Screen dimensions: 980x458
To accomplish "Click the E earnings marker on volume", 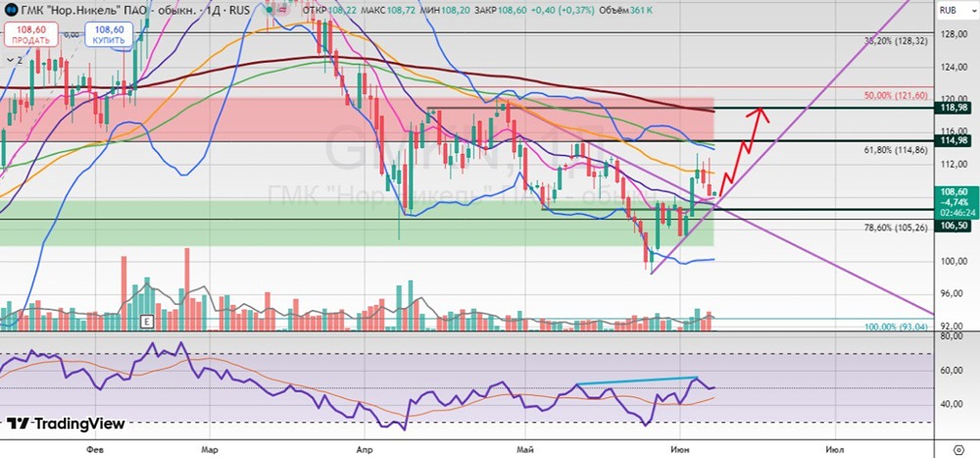I will tap(148, 321).
